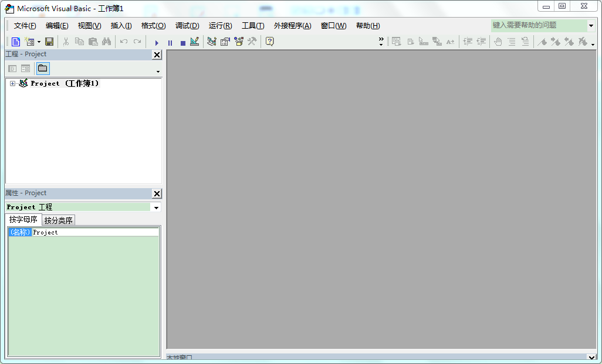Click the Clear All Bookmarks icon
The image size is (602, 364).
point(583,42)
